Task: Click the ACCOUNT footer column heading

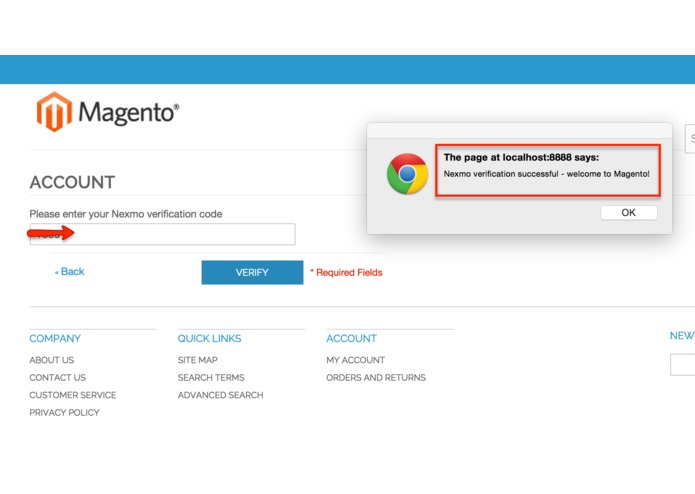Action: pos(351,338)
